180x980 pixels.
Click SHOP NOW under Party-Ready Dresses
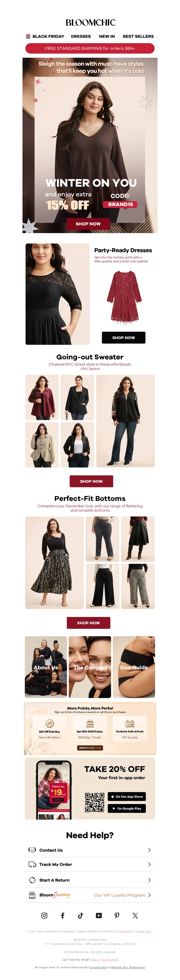(124, 338)
